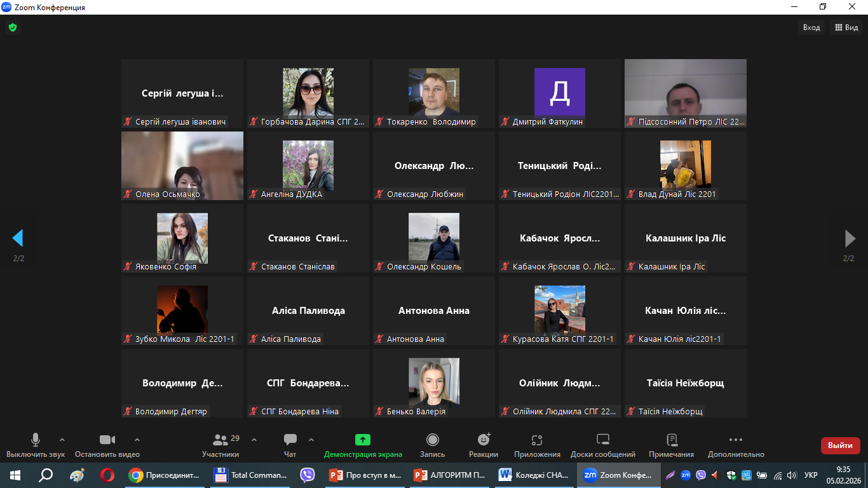Click the red Leave meeting button
This screenshot has height=488, width=868.
click(x=840, y=445)
